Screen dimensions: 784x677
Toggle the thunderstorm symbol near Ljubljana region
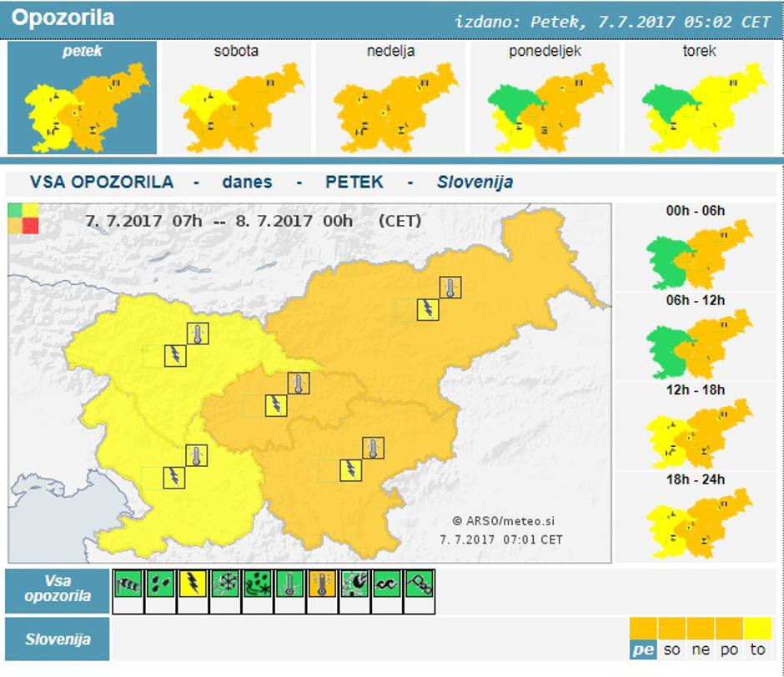(x=276, y=404)
